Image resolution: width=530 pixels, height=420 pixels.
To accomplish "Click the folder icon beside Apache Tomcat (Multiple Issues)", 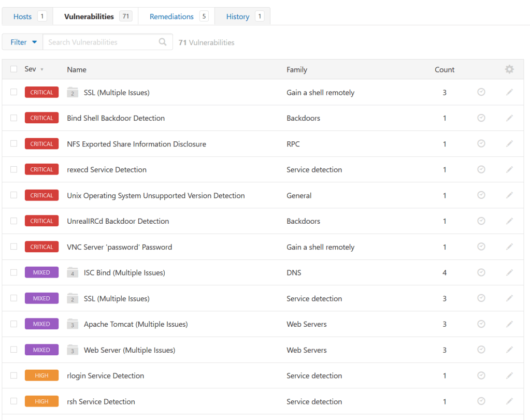I will pyautogui.click(x=73, y=324).
